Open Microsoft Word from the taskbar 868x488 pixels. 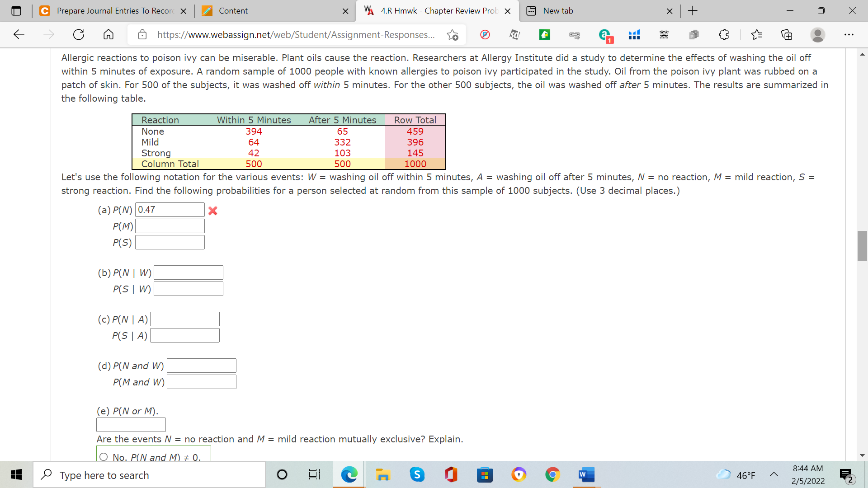point(586,475)
